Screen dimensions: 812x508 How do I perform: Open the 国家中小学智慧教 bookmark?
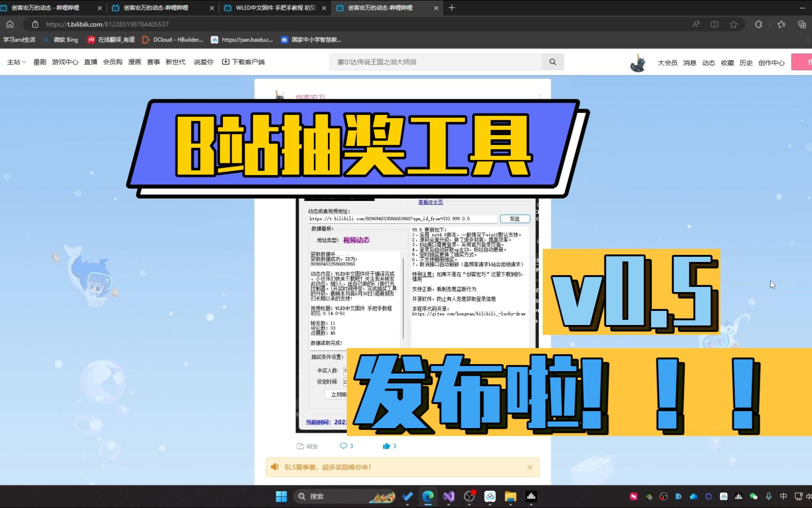click(311, 40)
